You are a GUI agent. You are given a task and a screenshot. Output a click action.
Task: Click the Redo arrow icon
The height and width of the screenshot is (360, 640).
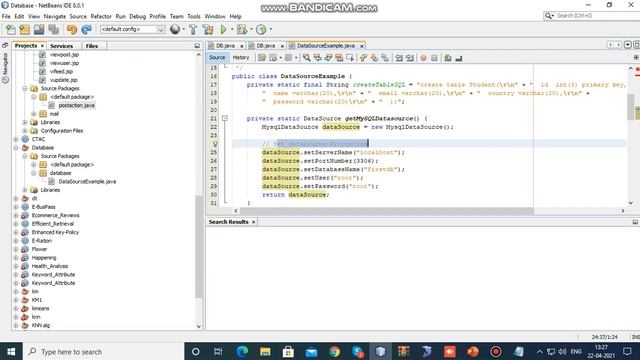point(86,29)
